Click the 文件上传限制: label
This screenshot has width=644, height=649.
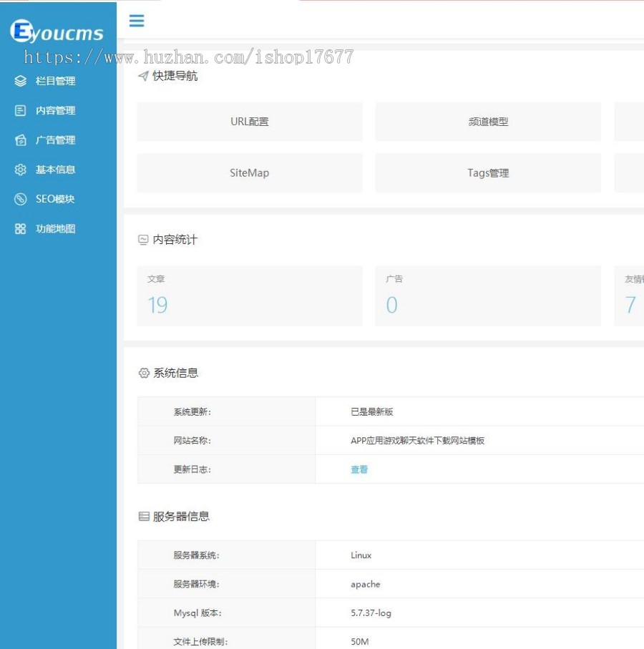pos(200,642)
